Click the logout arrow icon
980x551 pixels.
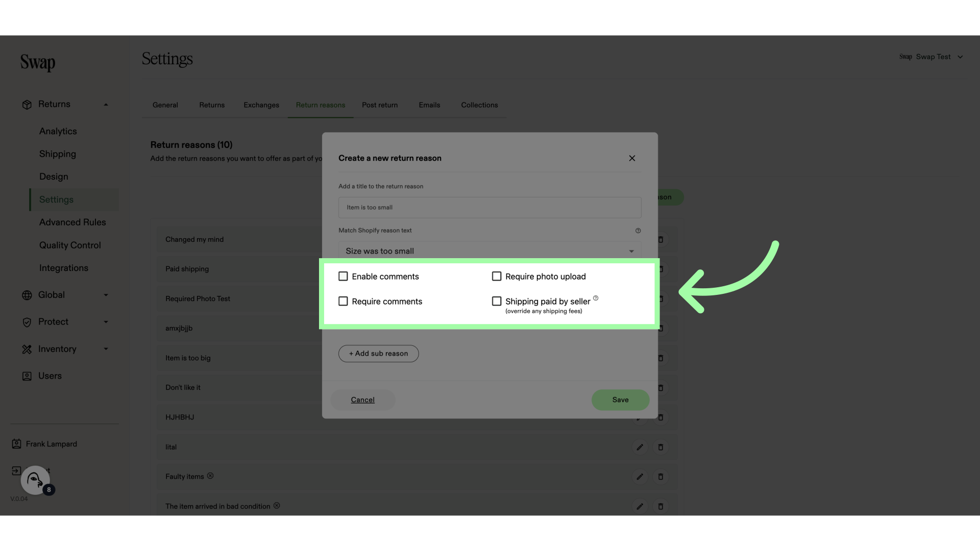16,470
